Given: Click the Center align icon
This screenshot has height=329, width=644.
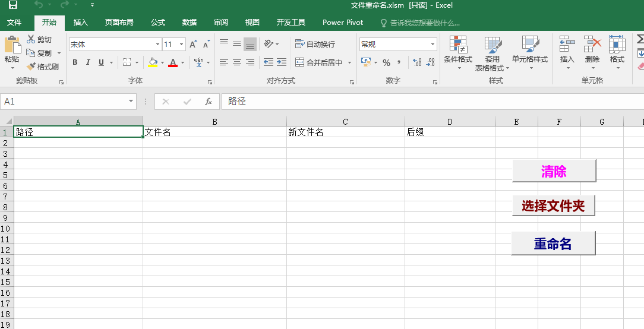Looking at the screenshot, I should (236, 62).
